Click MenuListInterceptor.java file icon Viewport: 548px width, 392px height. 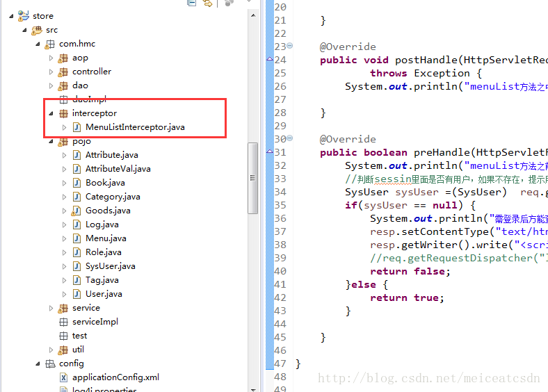click(77, 127)
